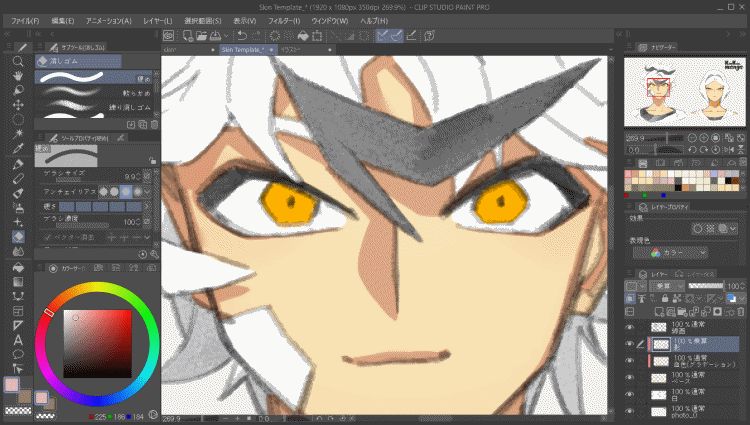Screen dimensions: 750x425
Task: Click the Flip horizontal icon in the Navigator
Action: (729, 150)
